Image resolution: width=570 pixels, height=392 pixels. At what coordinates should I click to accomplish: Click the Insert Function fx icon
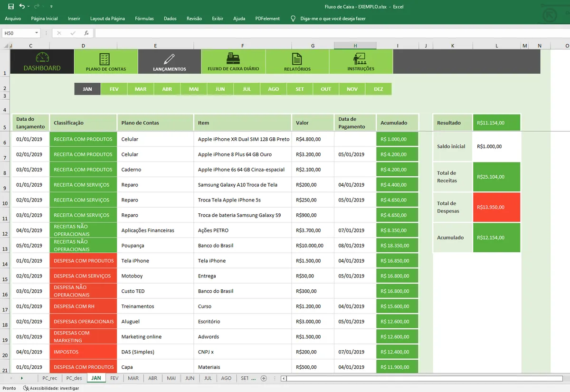pos(86,33)
